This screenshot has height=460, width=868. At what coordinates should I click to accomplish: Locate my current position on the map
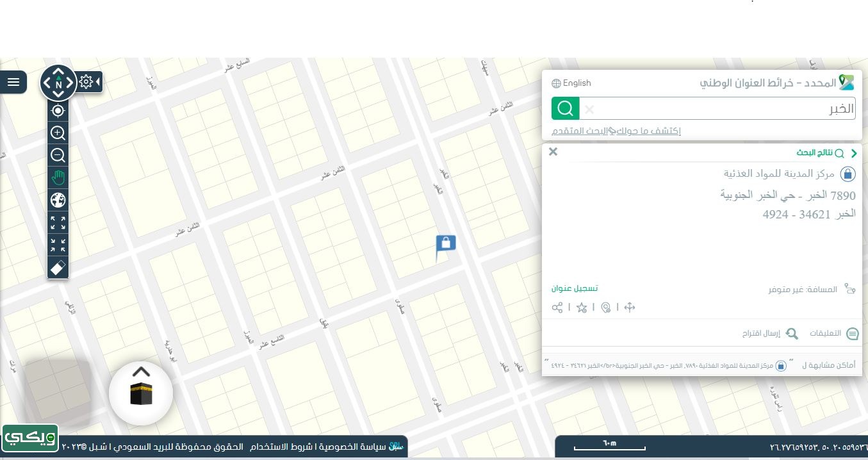click(x=58, y=111)
